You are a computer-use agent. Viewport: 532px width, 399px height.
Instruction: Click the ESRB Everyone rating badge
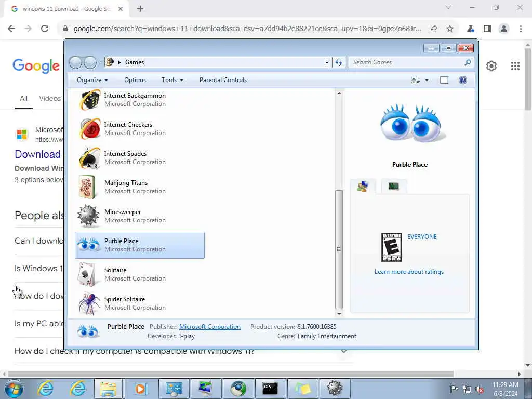[x=392, y=247]
